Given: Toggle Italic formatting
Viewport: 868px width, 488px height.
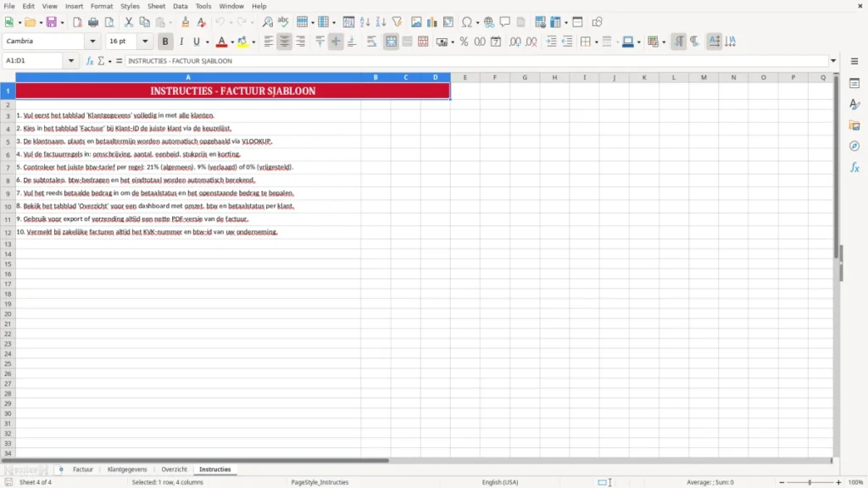Looking at the screenshot, I should pyautogui.click(x=181, y=42).
